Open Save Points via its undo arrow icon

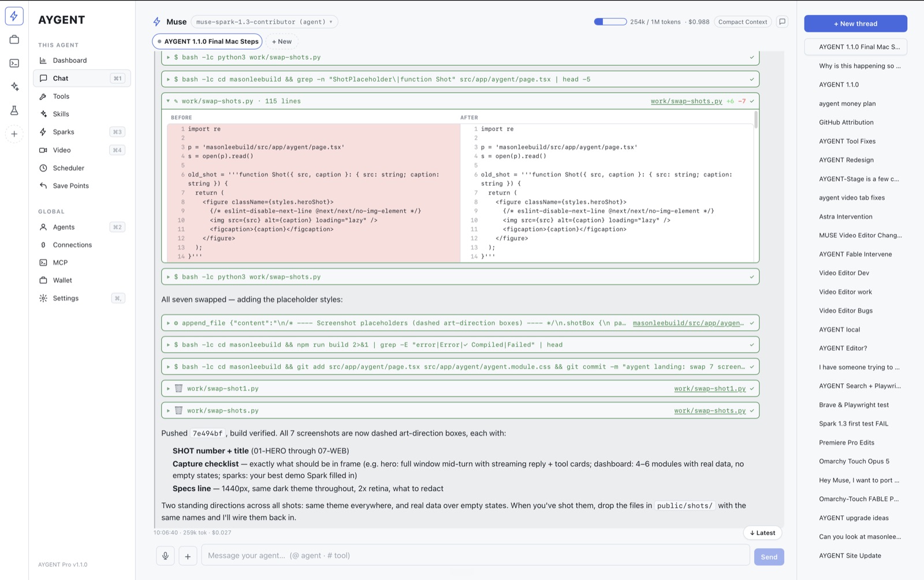[43, 186]
